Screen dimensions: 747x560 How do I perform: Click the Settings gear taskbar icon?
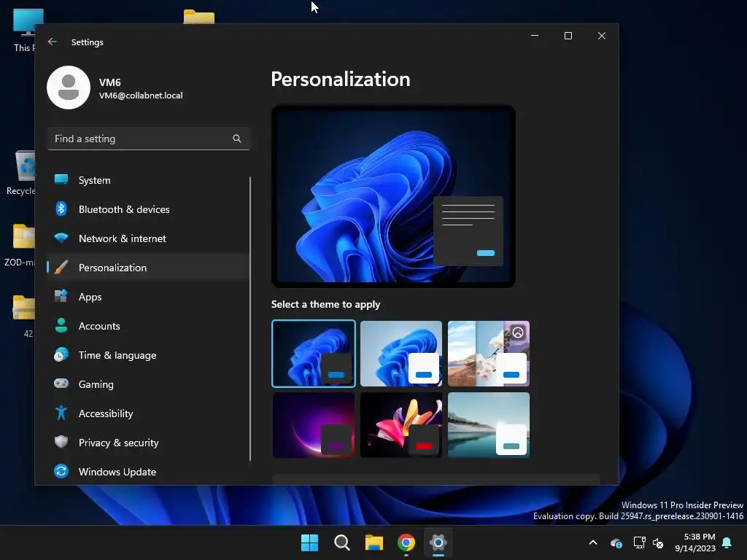coord(438,542)
